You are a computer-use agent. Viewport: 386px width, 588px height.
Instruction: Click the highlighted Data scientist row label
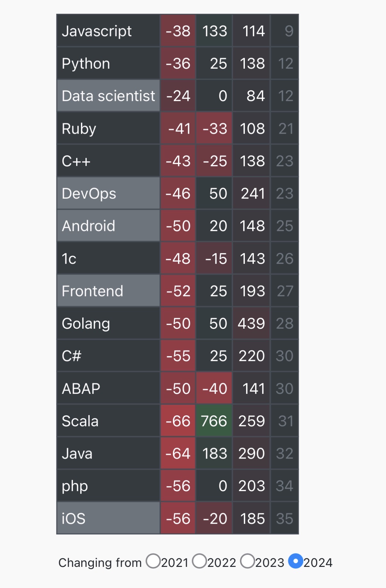108,96
